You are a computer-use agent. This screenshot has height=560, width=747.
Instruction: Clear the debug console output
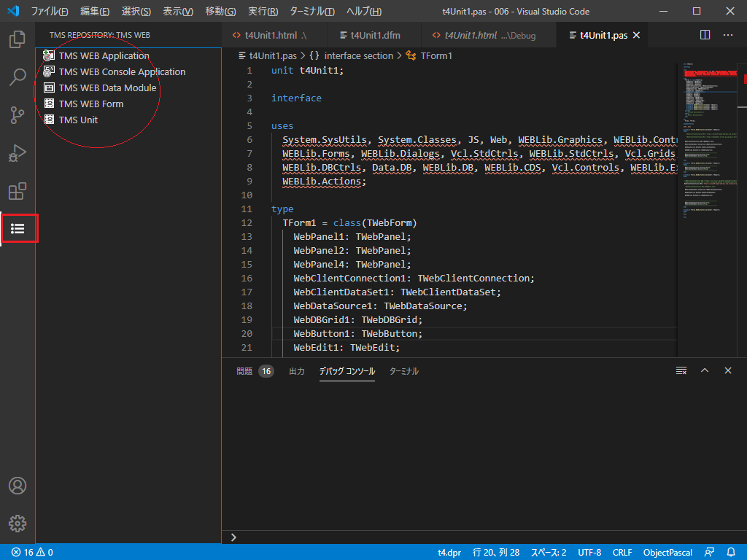coord(681,370)
